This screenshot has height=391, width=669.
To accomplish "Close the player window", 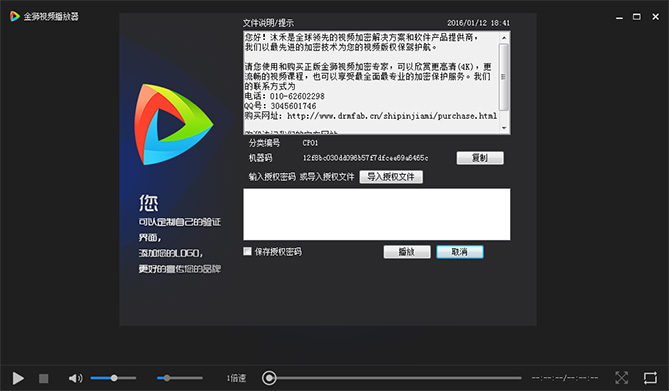I will [x=655, y=17].
